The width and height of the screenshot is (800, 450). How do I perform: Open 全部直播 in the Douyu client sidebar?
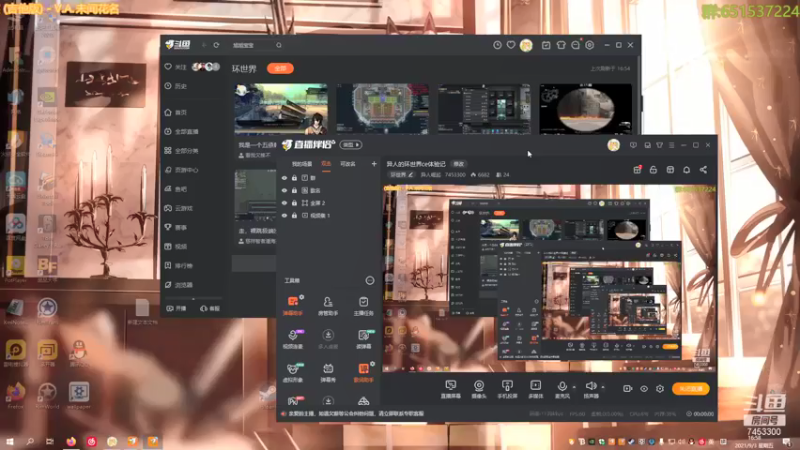point(182,132)
